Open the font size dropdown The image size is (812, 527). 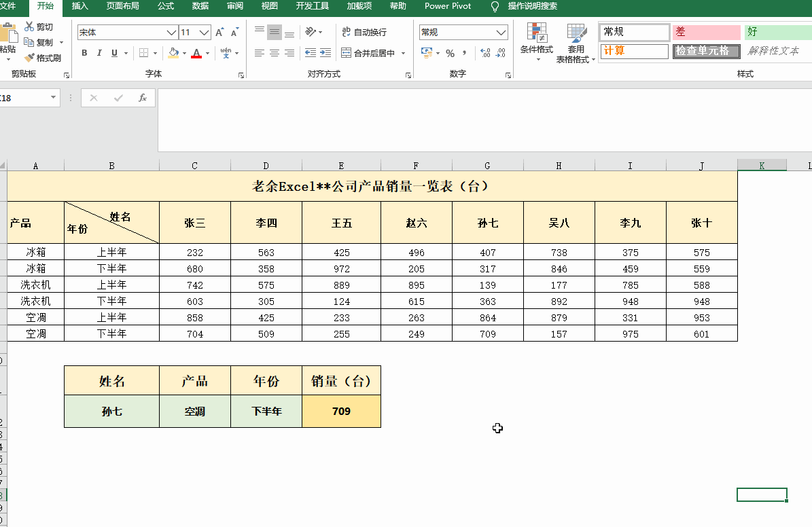pyautogui.click(x=204, y=32)
